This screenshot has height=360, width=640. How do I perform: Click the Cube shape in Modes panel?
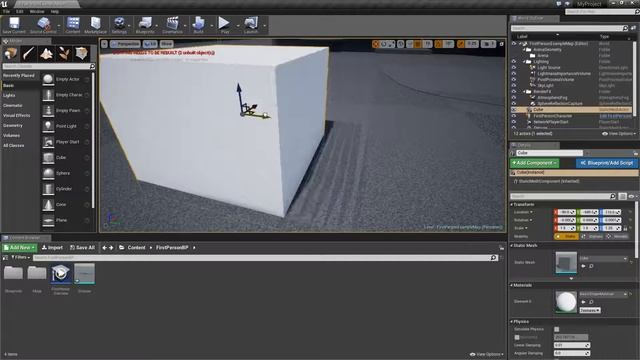click(48, 158)
